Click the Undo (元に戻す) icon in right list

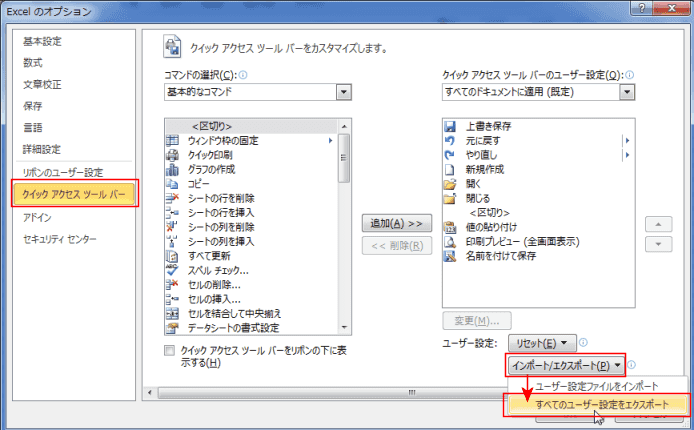450,141
